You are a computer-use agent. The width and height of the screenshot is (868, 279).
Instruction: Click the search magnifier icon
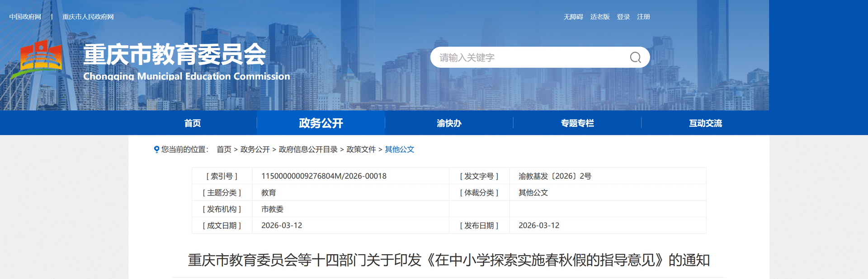tap(635, 57)
